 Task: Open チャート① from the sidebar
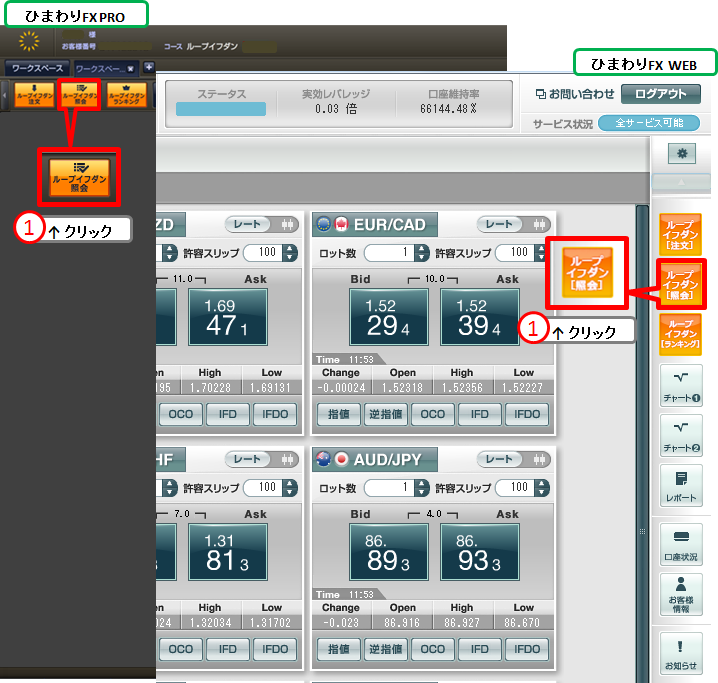[x=681, y=385]
